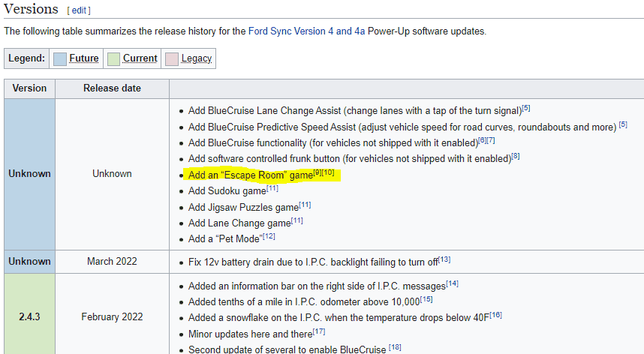This screenshot has height=354, width=644.
Task: Click the 2.4.3 version cell
Action: click(30, 316)
